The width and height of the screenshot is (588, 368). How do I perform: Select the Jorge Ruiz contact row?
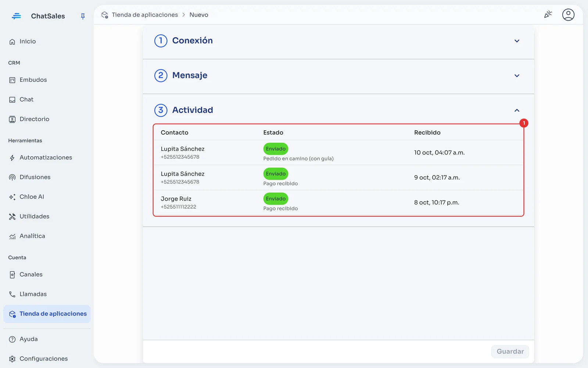[x=338, y=203]
